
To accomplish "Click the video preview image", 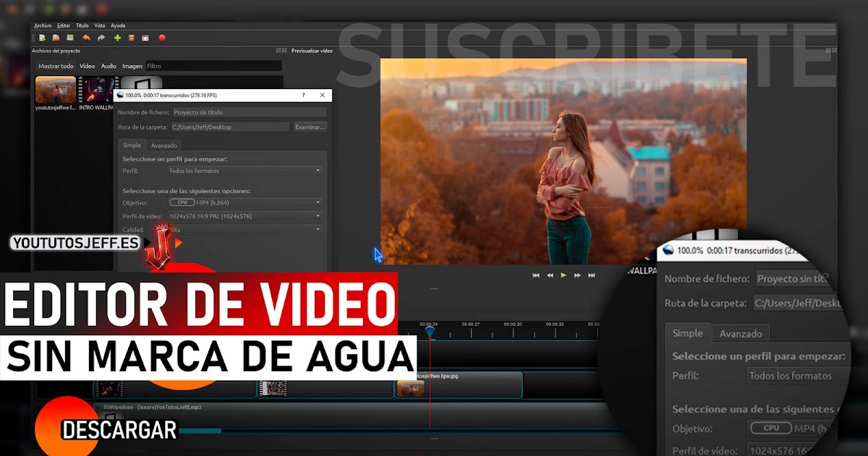I will (563, 161).
